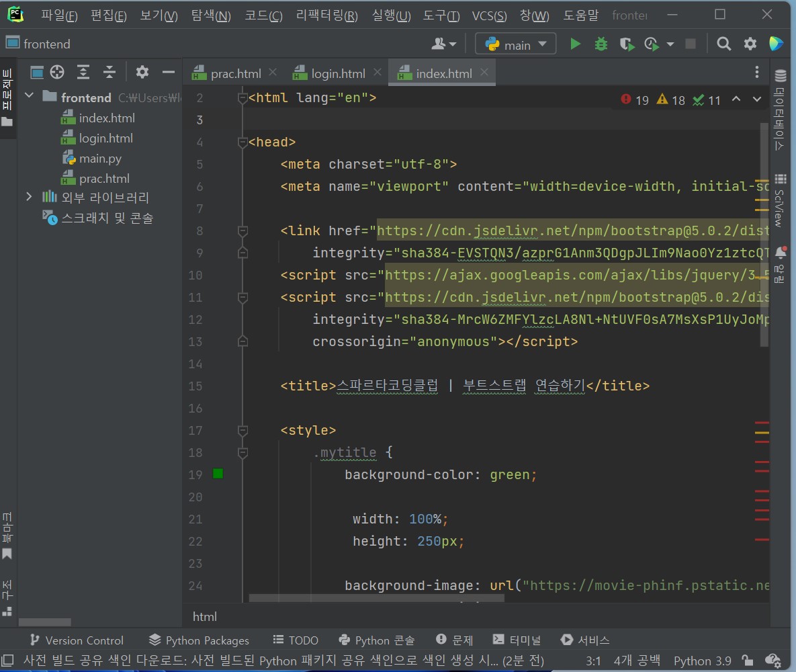This screenshot has width=796, height=672.
Task: Click the profiler run icon
Action: 652,45
